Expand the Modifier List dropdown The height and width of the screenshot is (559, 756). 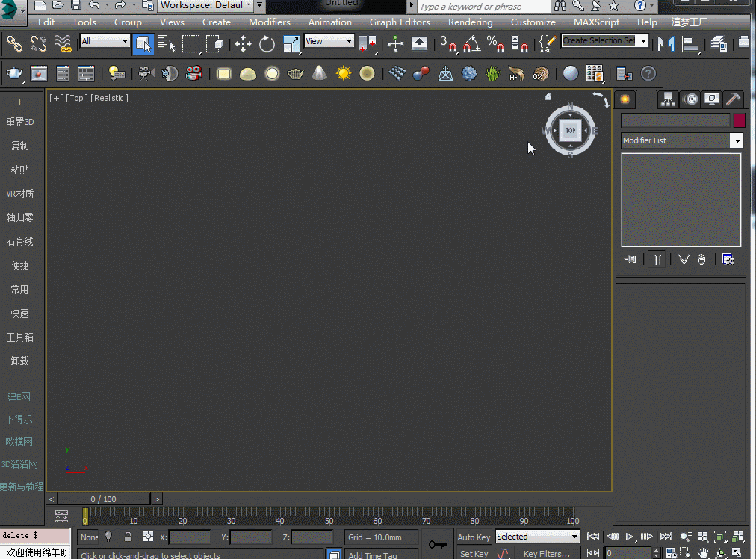[737, 140]
